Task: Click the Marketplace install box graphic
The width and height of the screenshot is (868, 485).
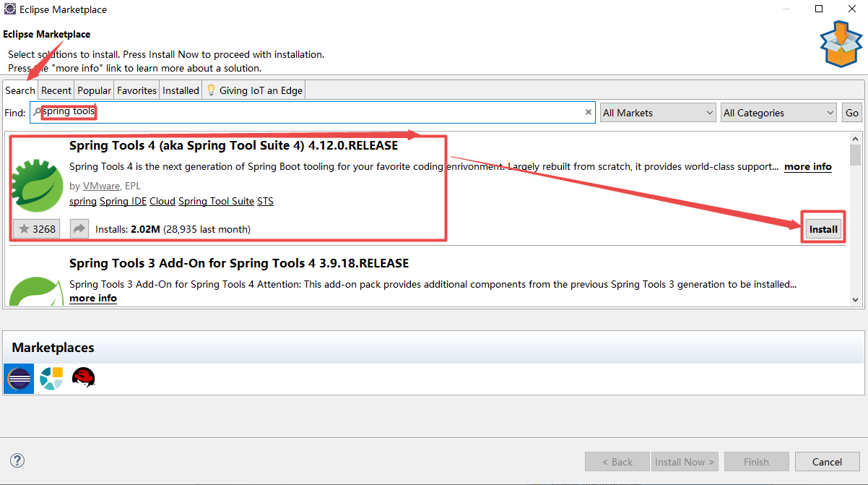Action: click(841, 45)
